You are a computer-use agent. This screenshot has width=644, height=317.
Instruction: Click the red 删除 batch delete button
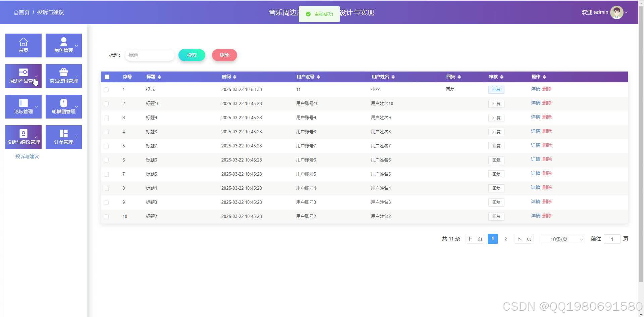coord(224,55)
